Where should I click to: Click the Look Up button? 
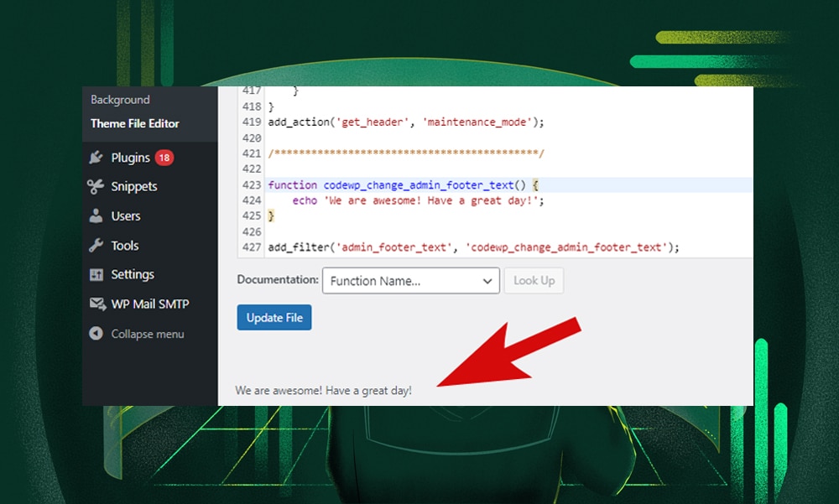coord(534,281)
